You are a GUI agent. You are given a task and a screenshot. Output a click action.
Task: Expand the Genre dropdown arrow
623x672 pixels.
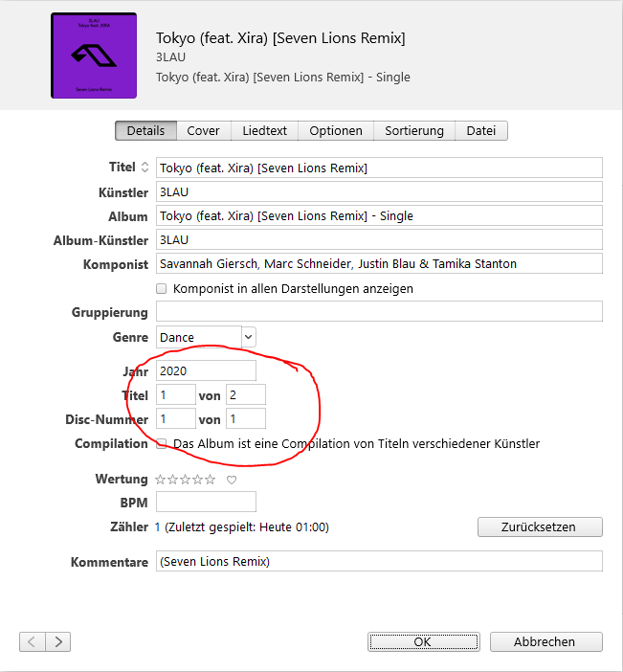click(x=249, y=337)
